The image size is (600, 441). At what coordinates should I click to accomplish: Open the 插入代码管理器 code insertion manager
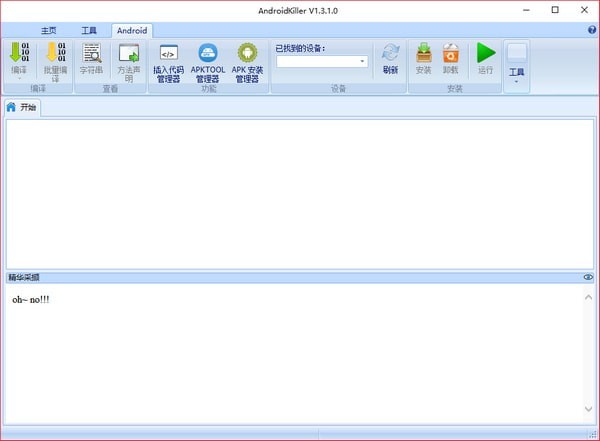pyautogui.click(x=168, y=54)
